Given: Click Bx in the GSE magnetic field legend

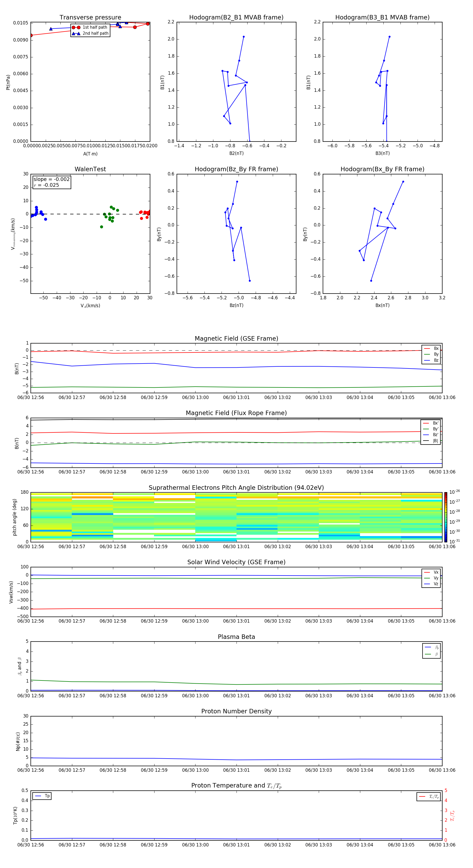Looking at the screenshot, I should coord(431,349).
